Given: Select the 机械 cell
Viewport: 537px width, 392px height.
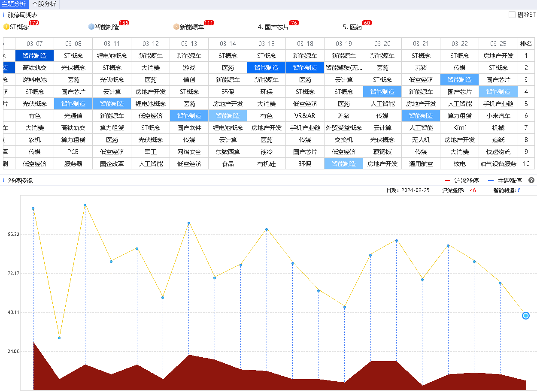Looking at the screenshot, I should [498, 128].
